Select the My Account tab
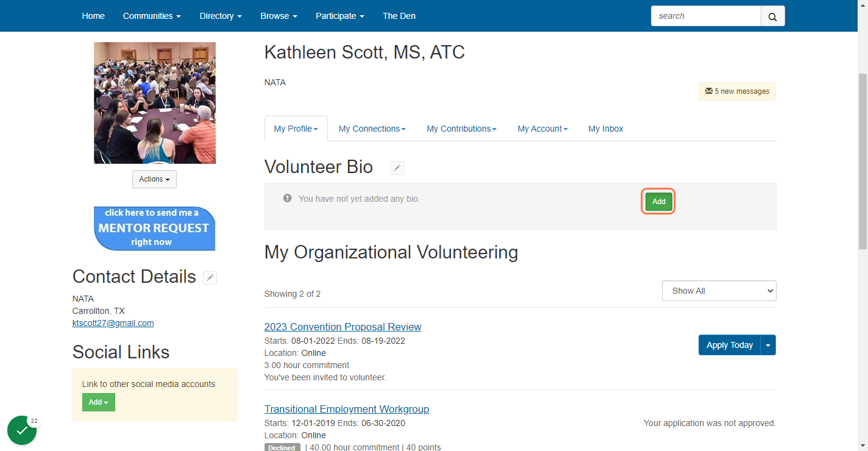The width and height of the screenshot is (868, 451). [x=542, y=129]
